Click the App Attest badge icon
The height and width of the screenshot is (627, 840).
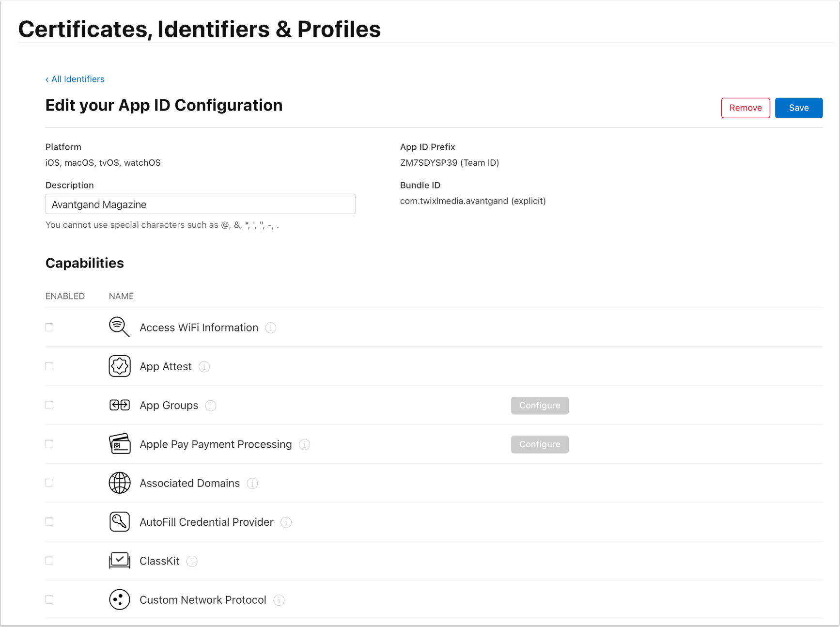tap(119, 366)
